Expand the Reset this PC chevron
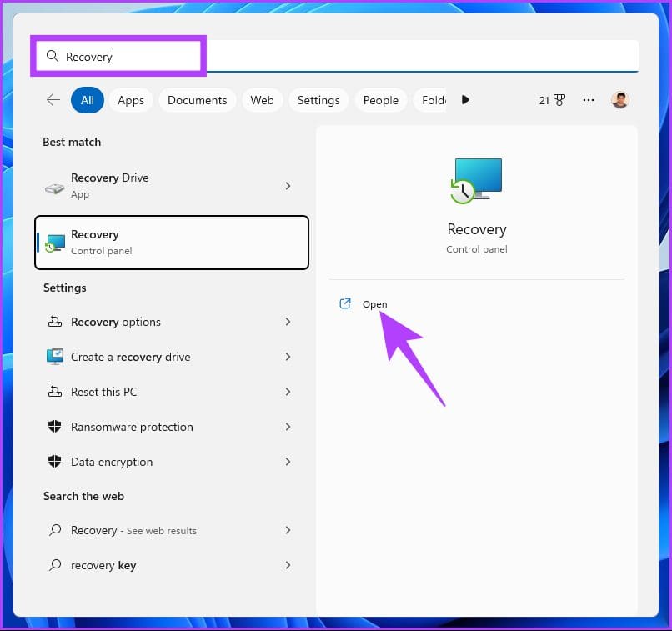The image size is (672, 631). tap(288, 392)
